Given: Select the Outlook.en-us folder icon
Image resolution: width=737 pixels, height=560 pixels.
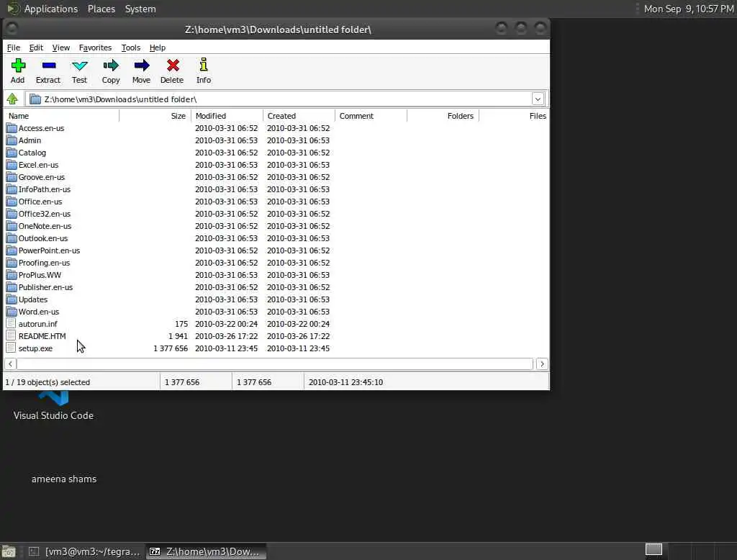Looking at the screenshot, I should pyautogui.click(x=12, y=238).
